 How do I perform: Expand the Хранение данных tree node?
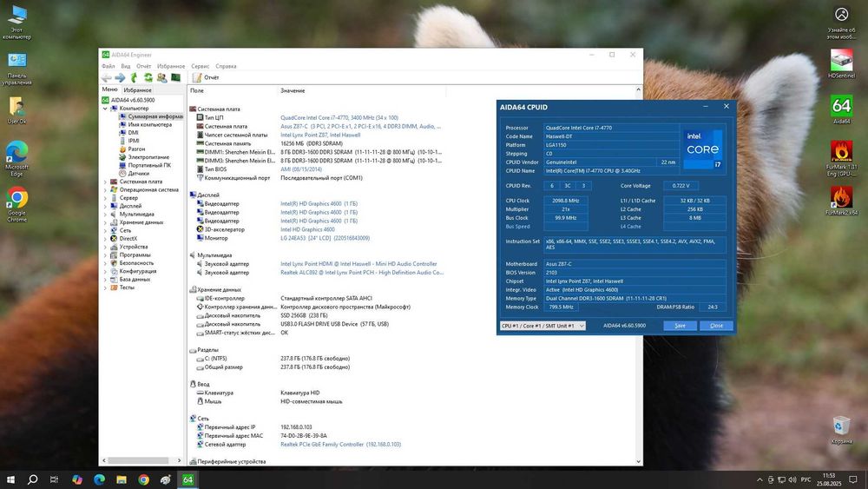(105, 222)
